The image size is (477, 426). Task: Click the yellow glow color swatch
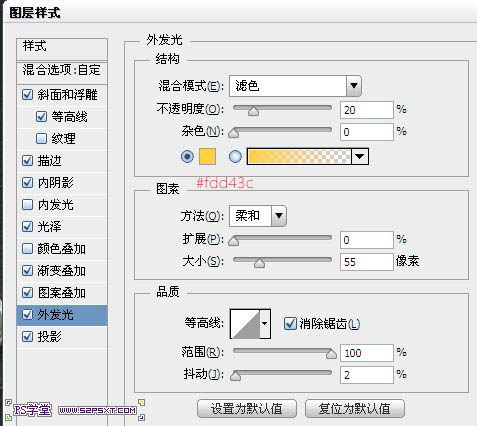tap(207, 156)
